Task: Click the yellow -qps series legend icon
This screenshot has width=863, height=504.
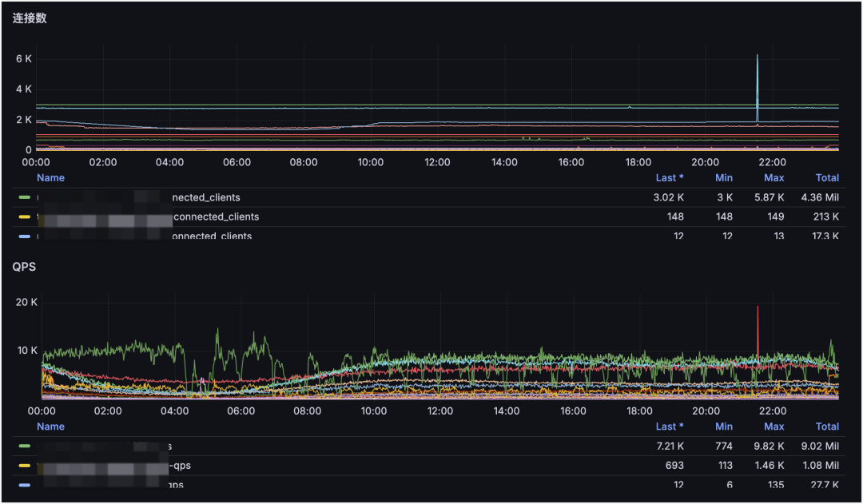Action: 25,466
